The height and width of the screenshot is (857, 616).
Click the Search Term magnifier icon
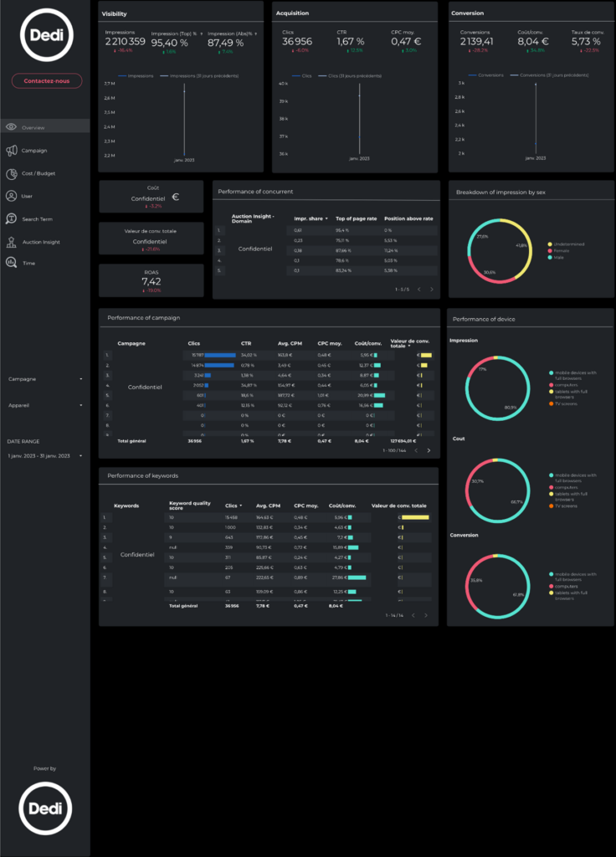[x=12, y=219]
